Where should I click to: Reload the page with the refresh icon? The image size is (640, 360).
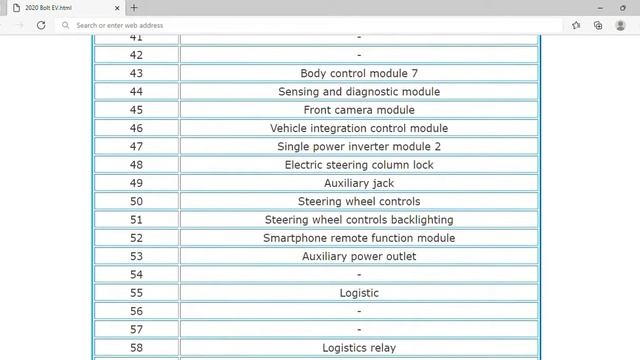pyautogui.click(x=41, y=25)
